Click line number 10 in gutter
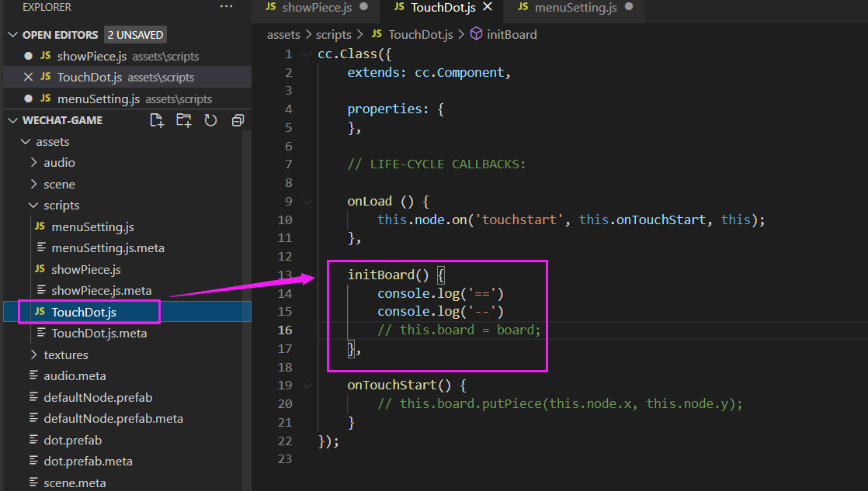The width and height of the screenshot is (868, 491). [284, 220]
